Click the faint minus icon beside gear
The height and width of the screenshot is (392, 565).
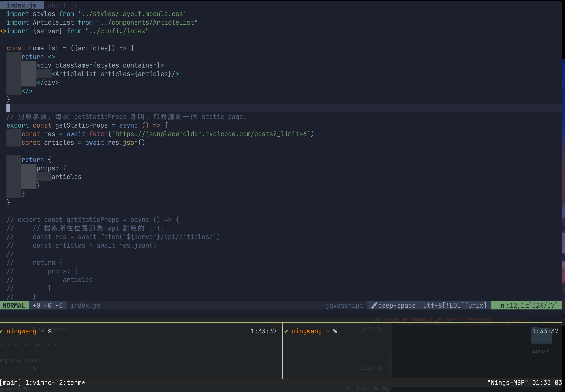point(387,320)
